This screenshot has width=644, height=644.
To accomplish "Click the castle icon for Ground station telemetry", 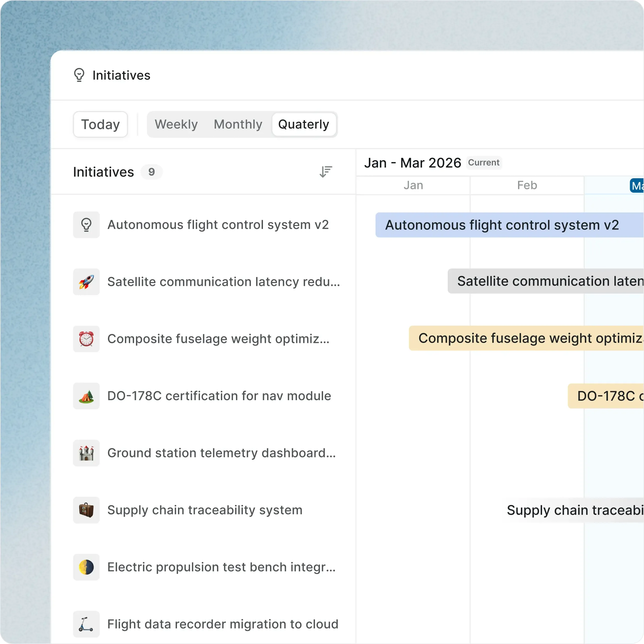I will (86, 453).
